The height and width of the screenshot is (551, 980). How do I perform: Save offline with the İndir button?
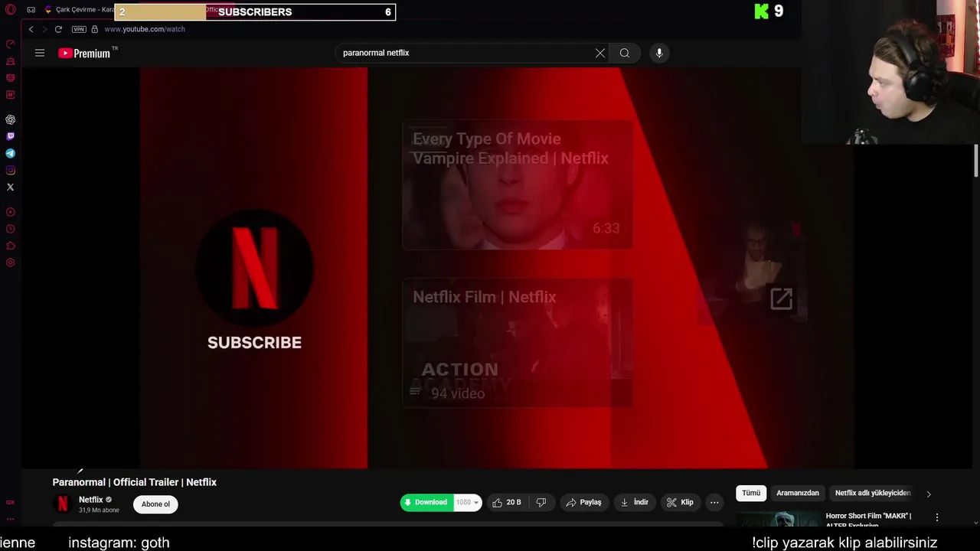[x=635, y=502]
